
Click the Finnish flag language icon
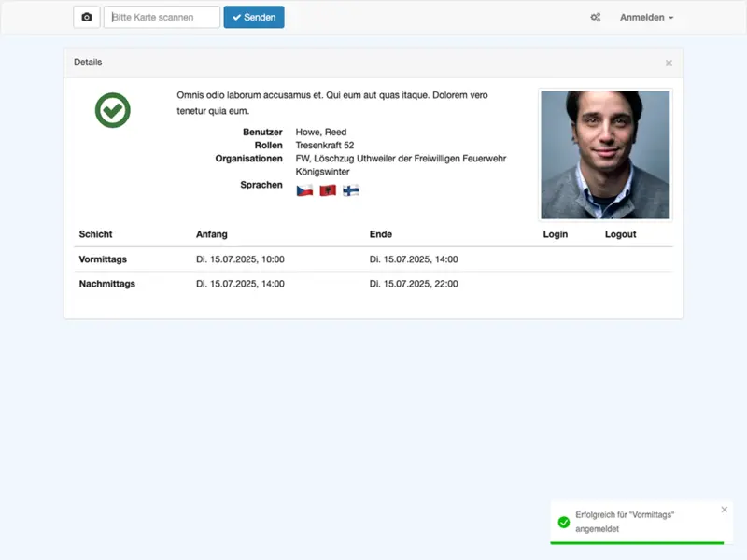[x=351, y=190]
